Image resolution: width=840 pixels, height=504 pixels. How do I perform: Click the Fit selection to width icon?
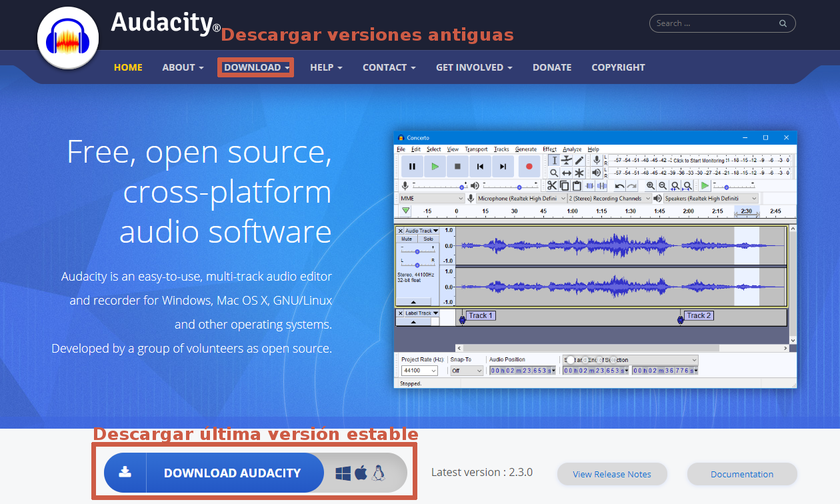675,185
